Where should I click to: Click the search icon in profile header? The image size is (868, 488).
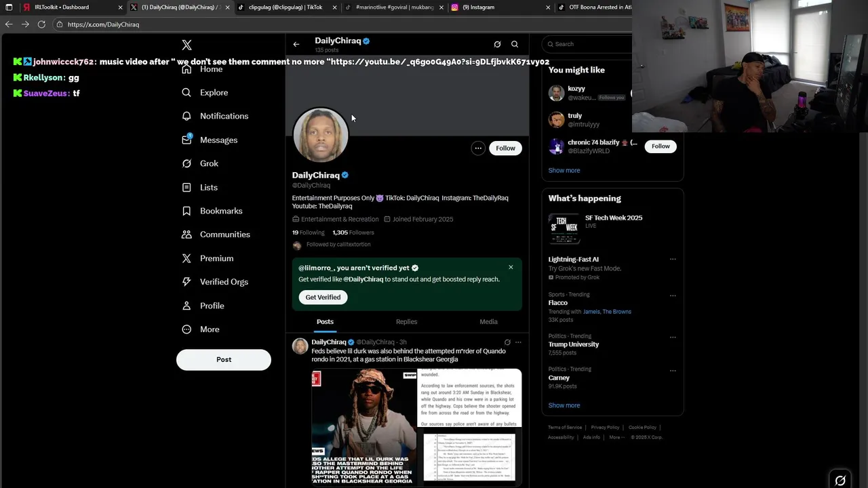[515, 44]
